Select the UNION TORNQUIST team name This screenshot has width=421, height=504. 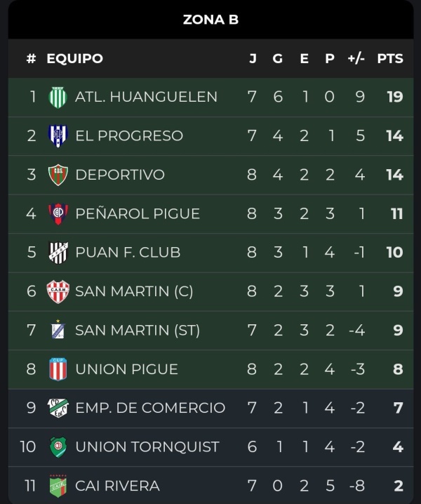(147, 446)
